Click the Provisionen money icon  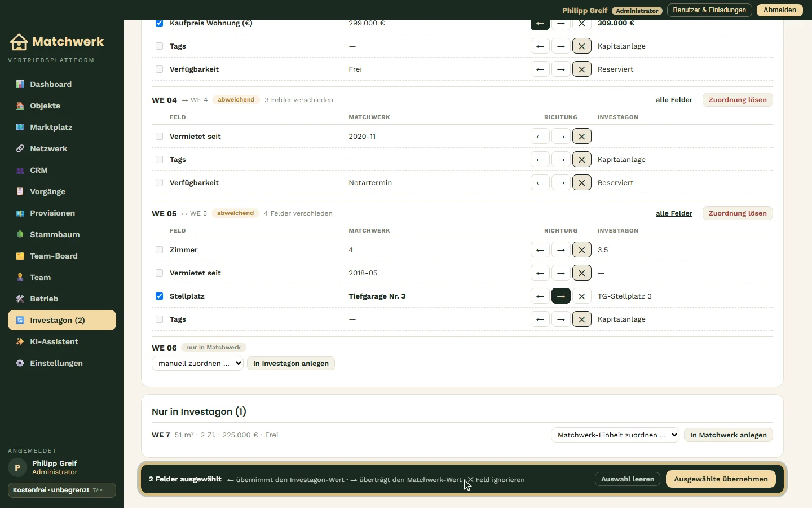pos(20,213)
